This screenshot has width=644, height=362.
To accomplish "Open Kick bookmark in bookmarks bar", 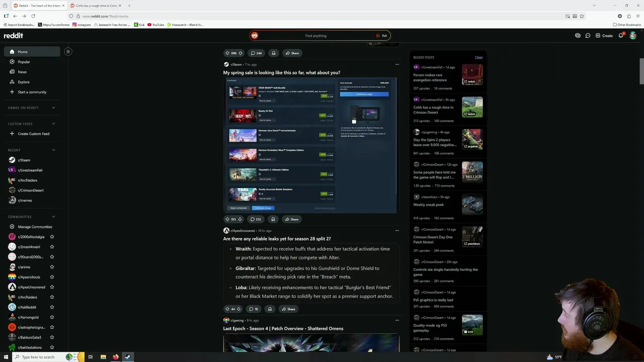I will point(139,25).
